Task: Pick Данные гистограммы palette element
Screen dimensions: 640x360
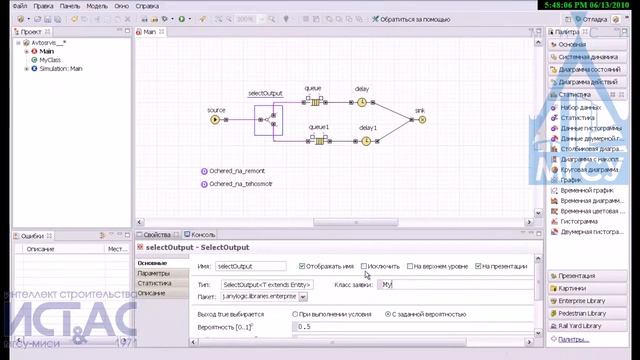Action: [x=587, y=128]
